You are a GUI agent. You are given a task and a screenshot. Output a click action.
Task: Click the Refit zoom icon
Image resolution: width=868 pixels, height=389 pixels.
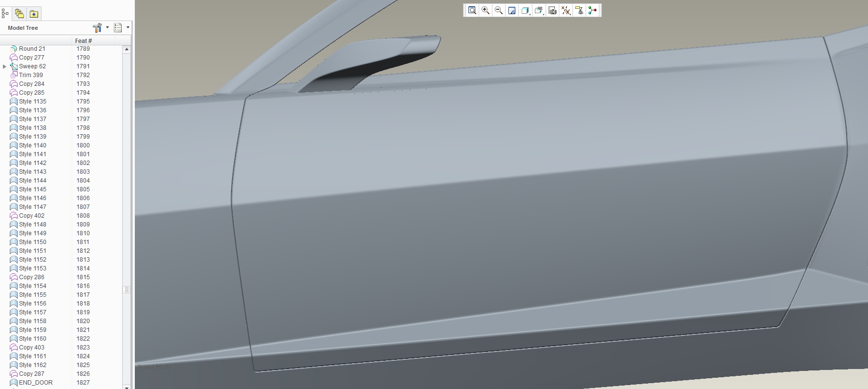[472, 10]
